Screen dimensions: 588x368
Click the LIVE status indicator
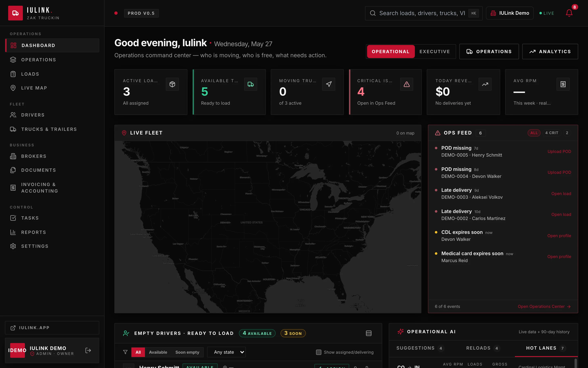(x=547, y=13)
